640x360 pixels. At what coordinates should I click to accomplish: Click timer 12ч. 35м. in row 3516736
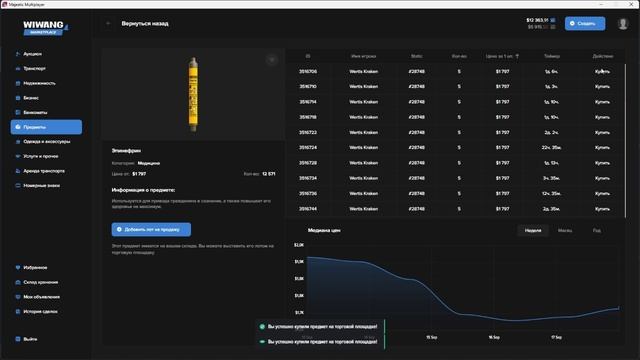pyautogui.click(x=551, y=193)
